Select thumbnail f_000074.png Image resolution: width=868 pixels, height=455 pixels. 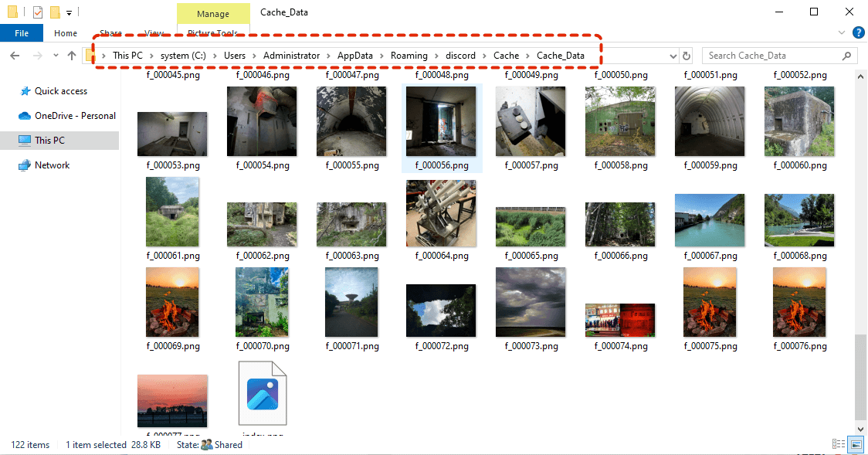click(620, 320)
